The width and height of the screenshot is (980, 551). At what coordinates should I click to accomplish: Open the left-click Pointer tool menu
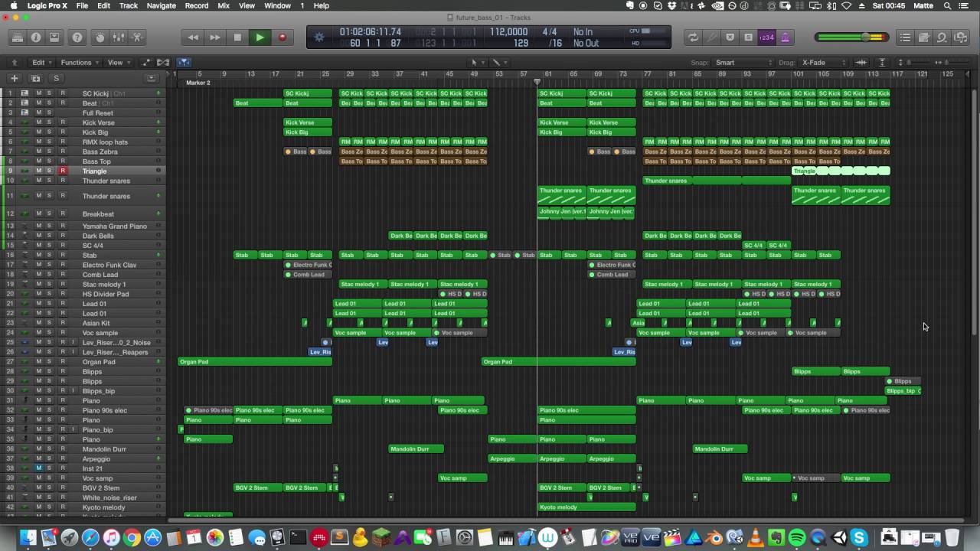pyautogui.click(x=476, y=62)
